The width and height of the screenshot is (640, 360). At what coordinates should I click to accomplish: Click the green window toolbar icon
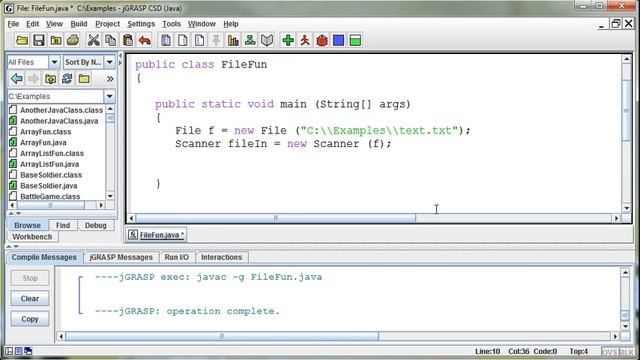tap(356, 40)
